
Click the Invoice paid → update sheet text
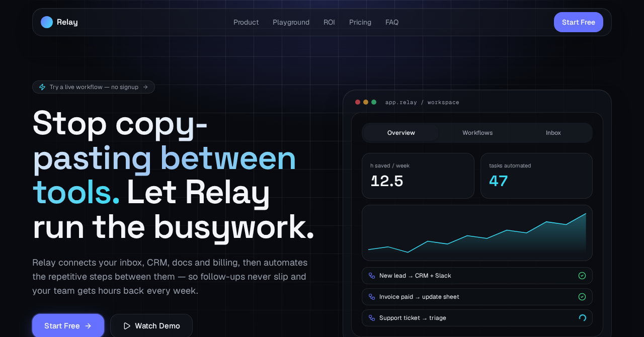(419, 297)
